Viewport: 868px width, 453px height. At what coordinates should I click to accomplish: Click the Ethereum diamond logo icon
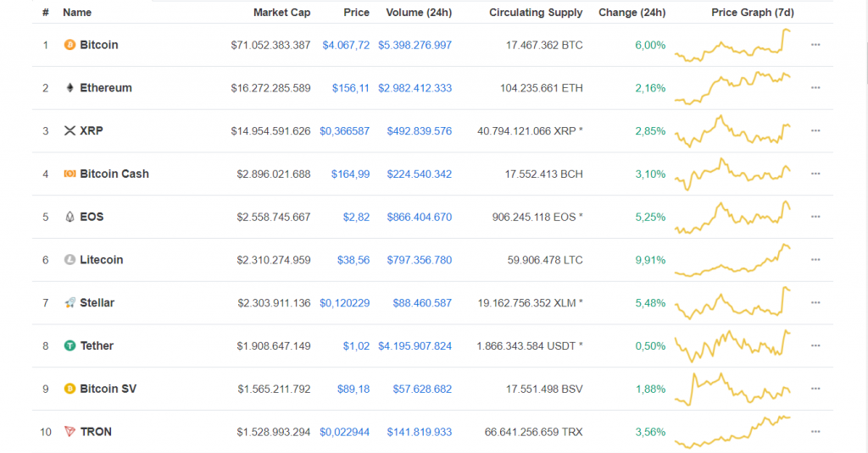point(70,87)
